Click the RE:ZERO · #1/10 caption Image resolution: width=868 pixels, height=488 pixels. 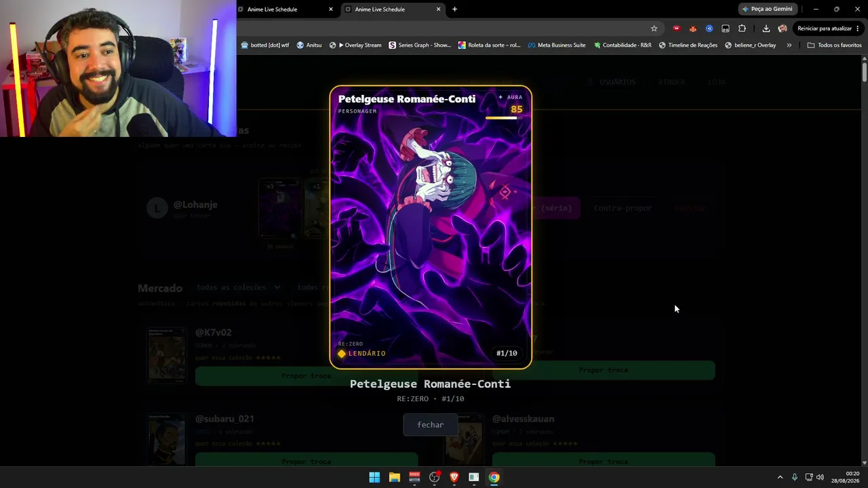[x=431, y=399]
